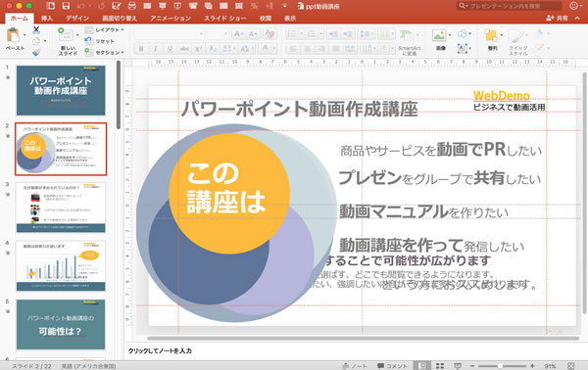Toggle Bold formatting button

141,48
